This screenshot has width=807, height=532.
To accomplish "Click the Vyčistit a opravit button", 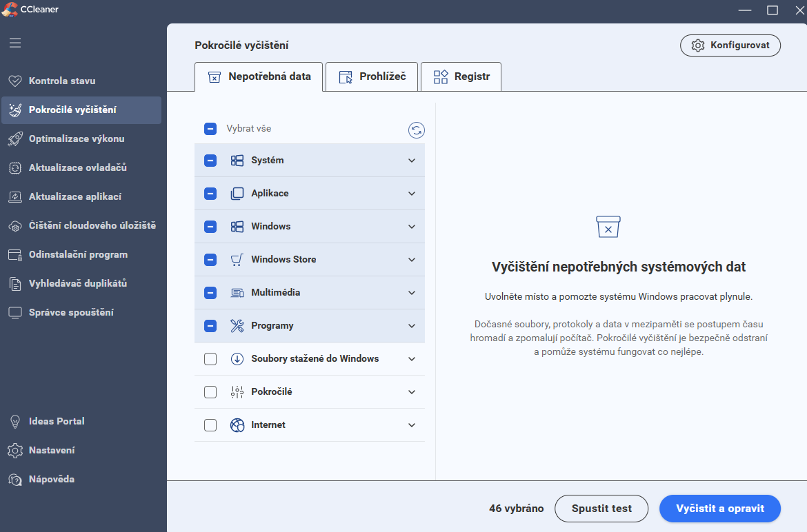I will pos(719,509).
